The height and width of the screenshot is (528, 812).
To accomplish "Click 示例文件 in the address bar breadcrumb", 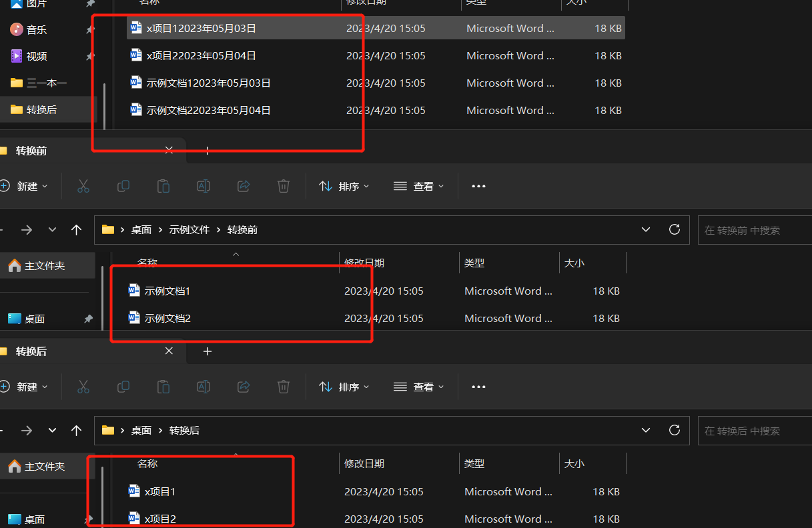I will [189, 229].
